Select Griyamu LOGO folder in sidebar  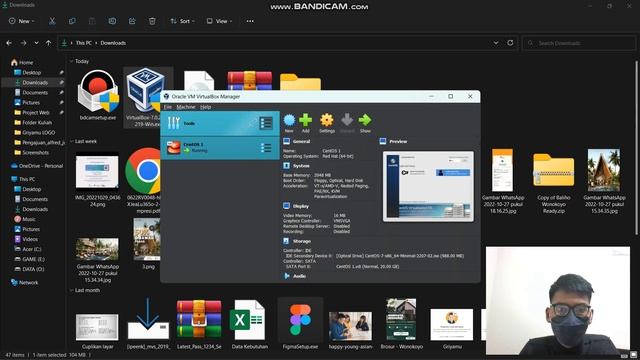pos(38,132)
